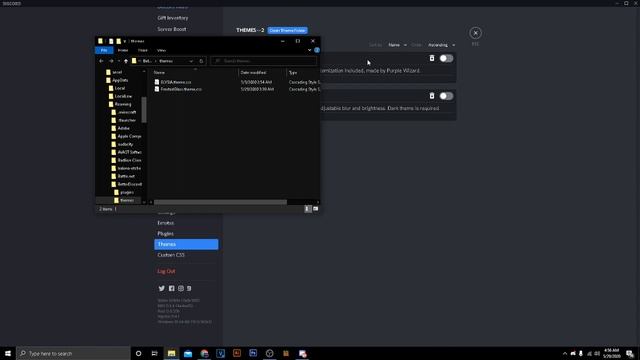Select the plugins folder in navigation tree
Image resolution: width=640 pixels, height=360 pixels.
click(x=124, y=192)
